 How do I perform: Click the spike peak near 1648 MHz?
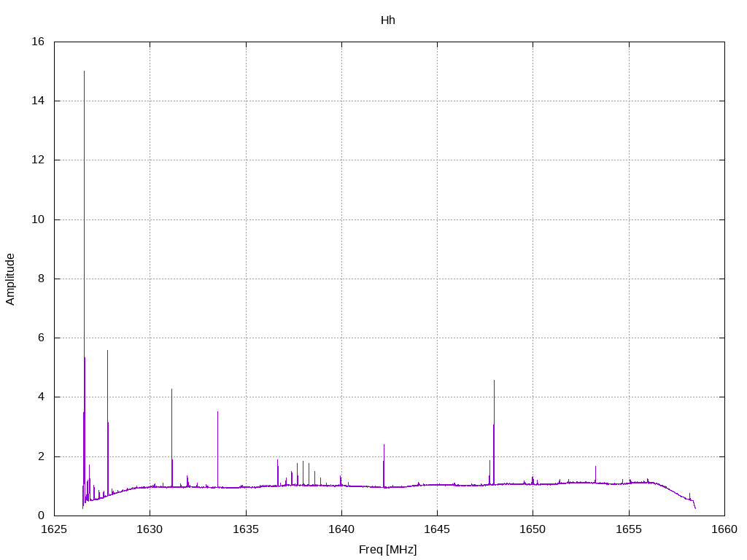tap(494, 381)
